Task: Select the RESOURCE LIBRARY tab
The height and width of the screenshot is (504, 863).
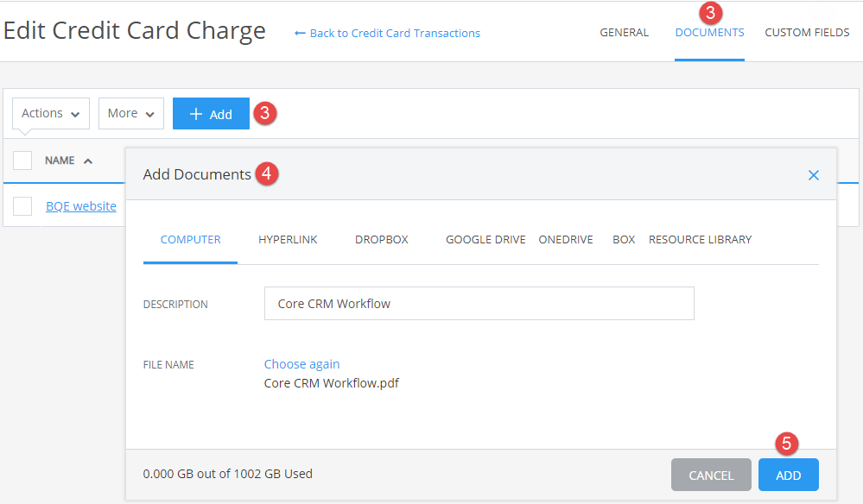Action: pyautogui.click(x=700, y=239)
